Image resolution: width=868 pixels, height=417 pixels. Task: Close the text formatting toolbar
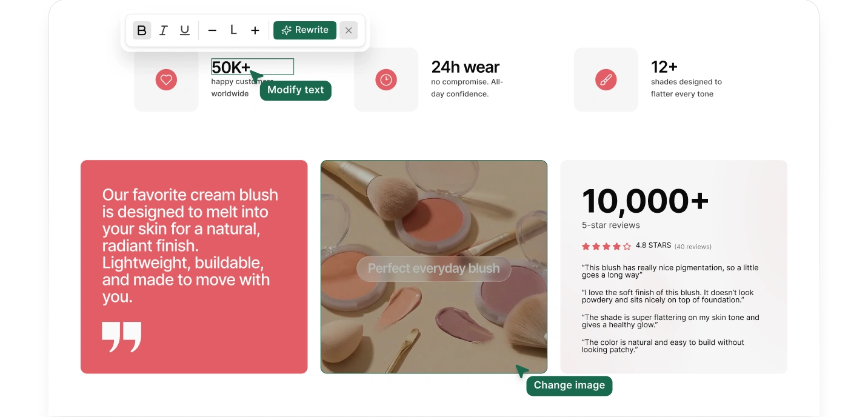[x=349, y=30]
